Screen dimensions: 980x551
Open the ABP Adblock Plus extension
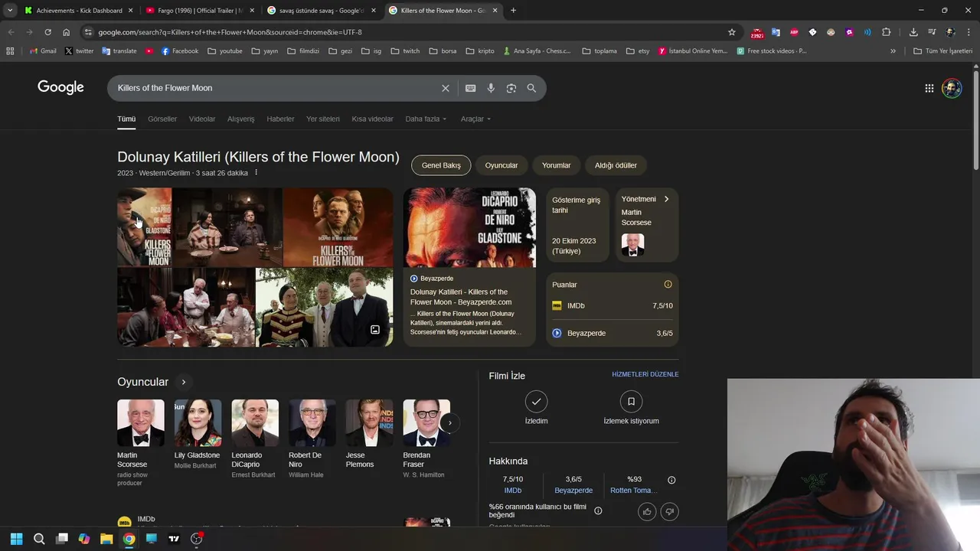tap(794, 32)
